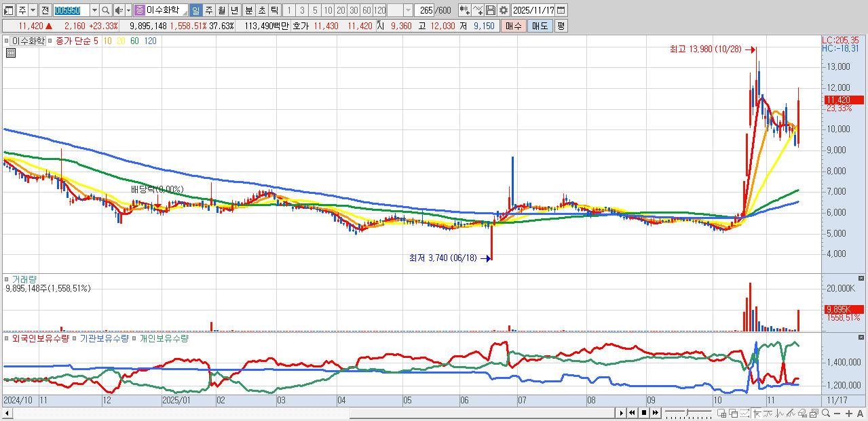Adjust the replay speed slider
This screenshot has height=421, width=868.
(687, 413)
